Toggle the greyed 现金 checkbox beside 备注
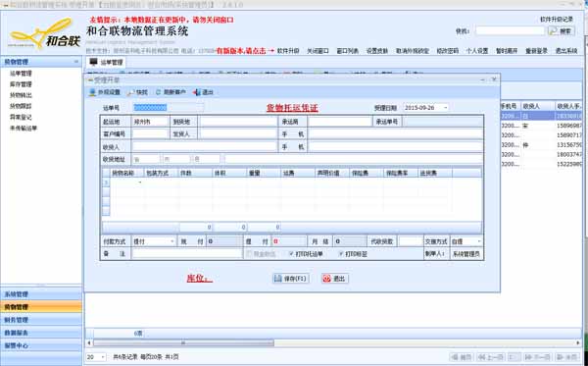The height and width of the screenshot is (366, 588). 249,254
